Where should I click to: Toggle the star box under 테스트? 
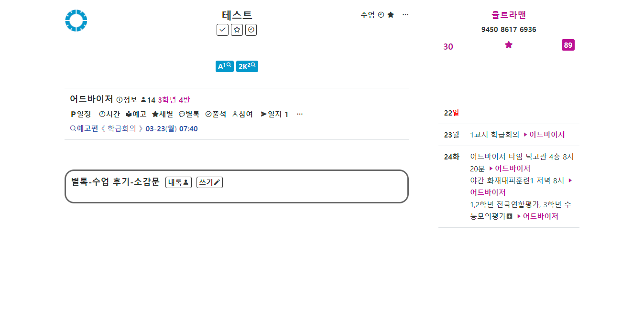tap(237, 30)
